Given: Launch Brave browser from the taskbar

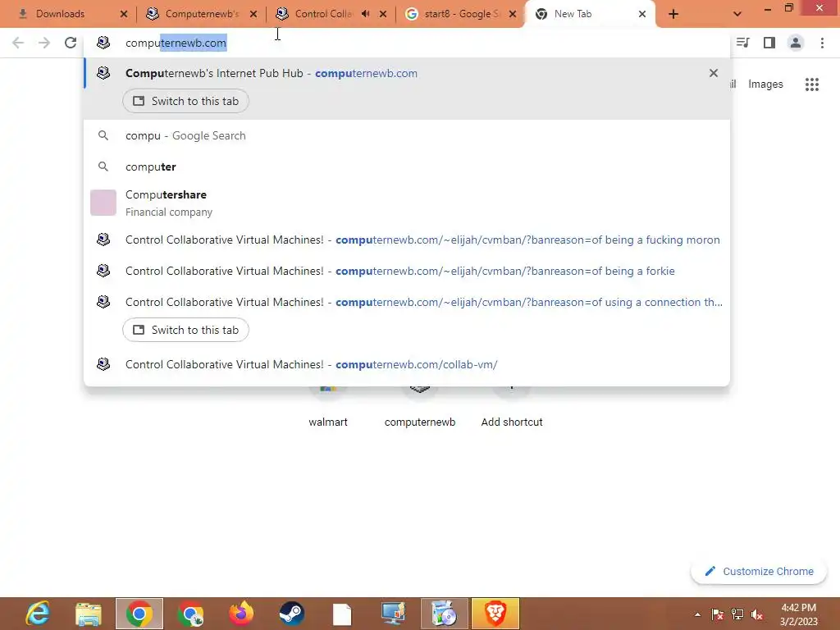Looking at the screenshot, I should (x=495, y=614).
